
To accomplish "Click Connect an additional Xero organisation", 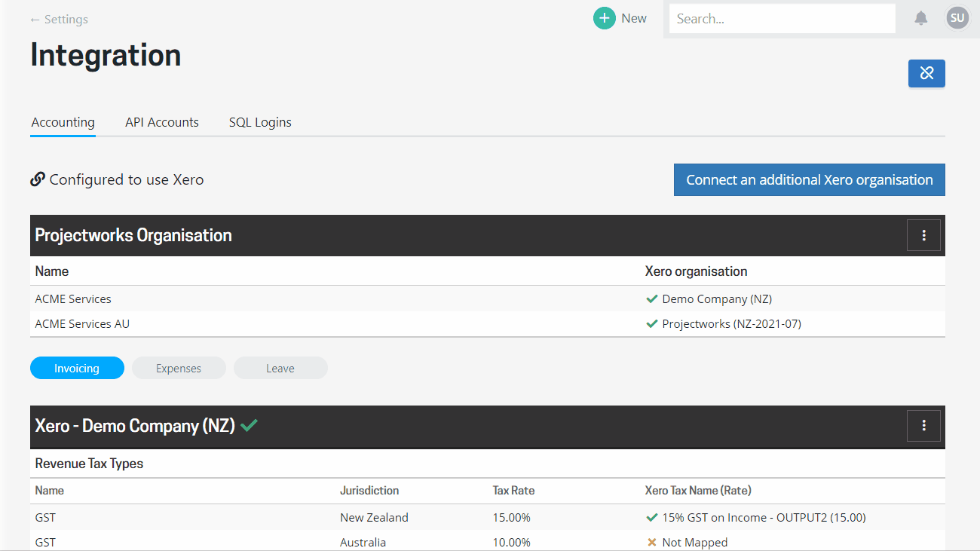I will [809, 179].
